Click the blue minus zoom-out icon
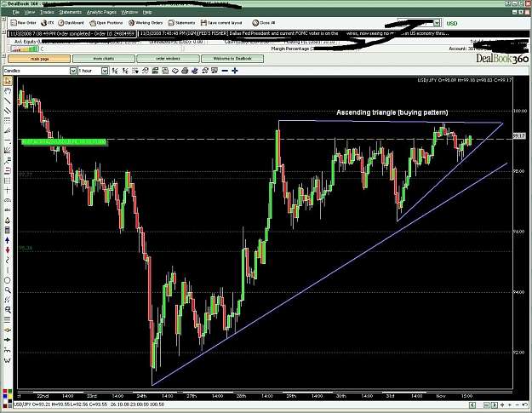The image size is (532, 413). point(225,71)
